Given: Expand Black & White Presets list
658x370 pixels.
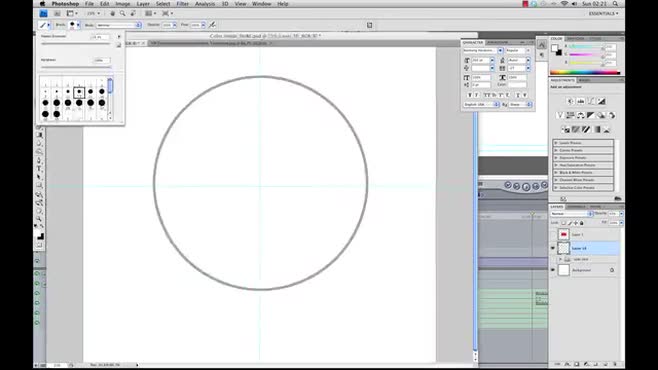Looking at the screenshot, I should tap(556, 172).
